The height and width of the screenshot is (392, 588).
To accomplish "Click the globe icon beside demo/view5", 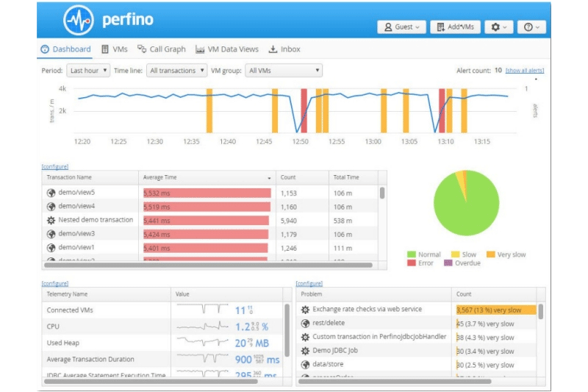I will [x=51, y=193].
